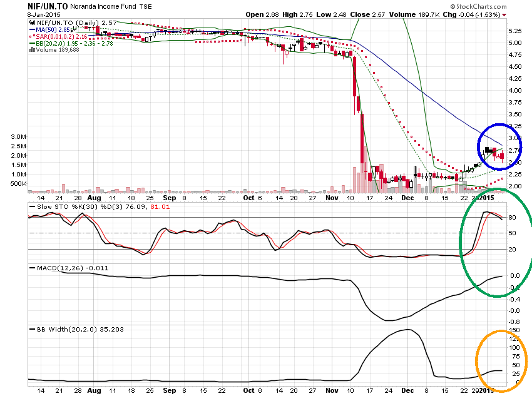Screen dimensions: 532x396
Task: Click the Volume 189,688 legend label
Action: tap(58, 50)
